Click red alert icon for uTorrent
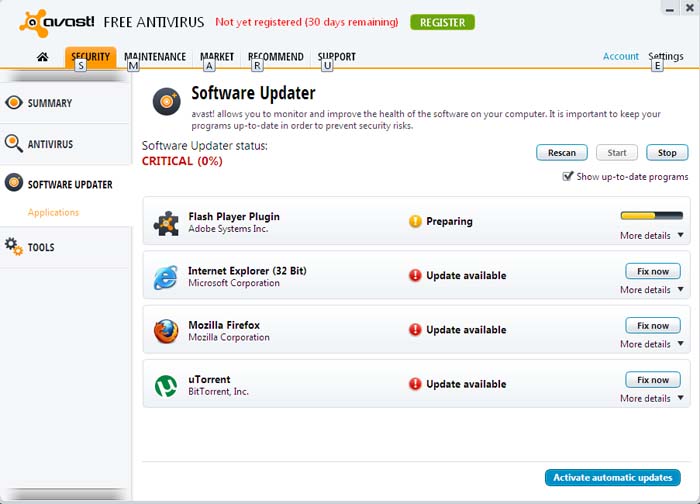The image size is (700, 504). tap(415, 384)
